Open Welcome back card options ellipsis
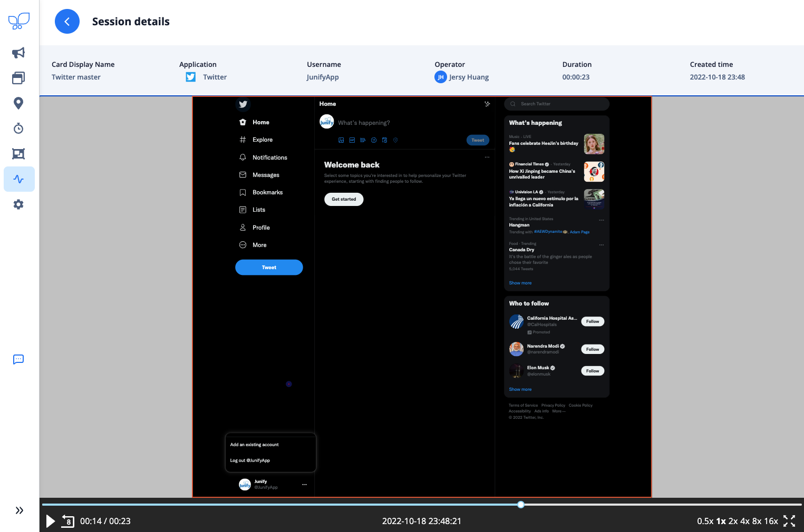Viewport: 804px width, 532px height. pyautogui.click(x=487, y=157)
